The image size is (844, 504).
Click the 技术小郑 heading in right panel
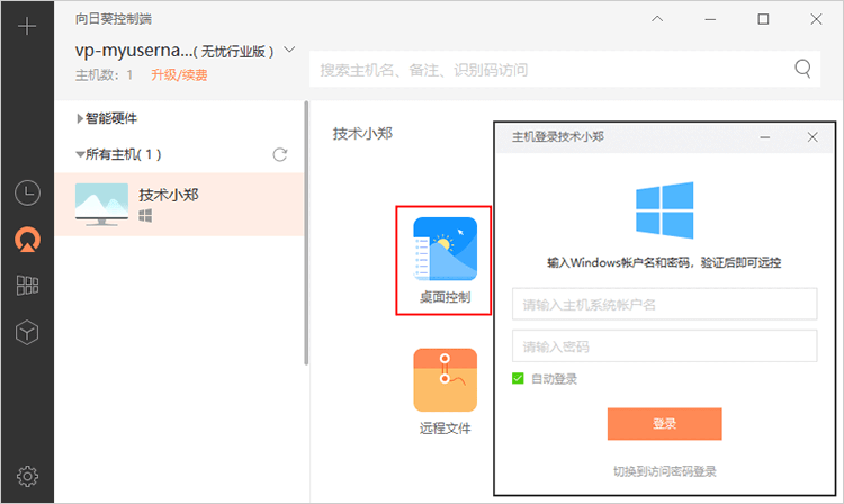click(x=362, y=133)
